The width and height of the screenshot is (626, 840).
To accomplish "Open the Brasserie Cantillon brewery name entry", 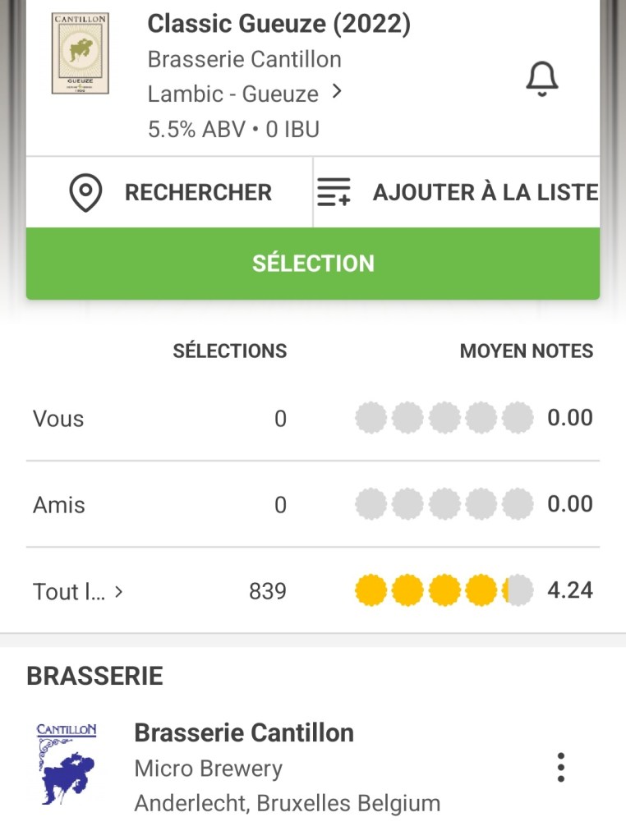I will (244, 732).
